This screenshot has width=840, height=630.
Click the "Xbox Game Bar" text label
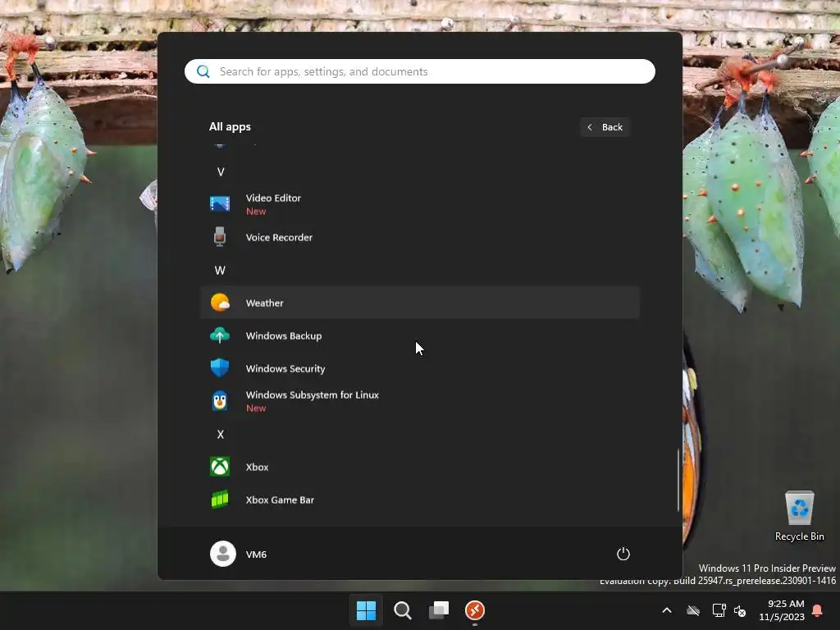[x=280, y=500]
